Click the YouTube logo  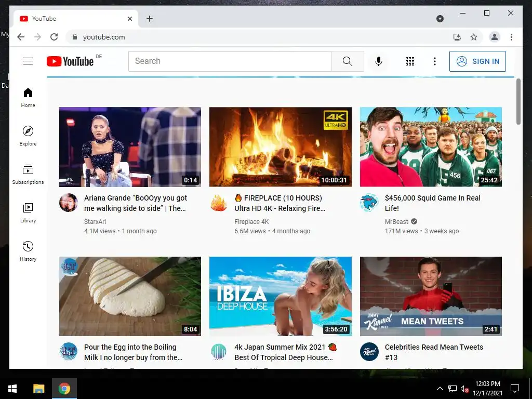[70, 61]
